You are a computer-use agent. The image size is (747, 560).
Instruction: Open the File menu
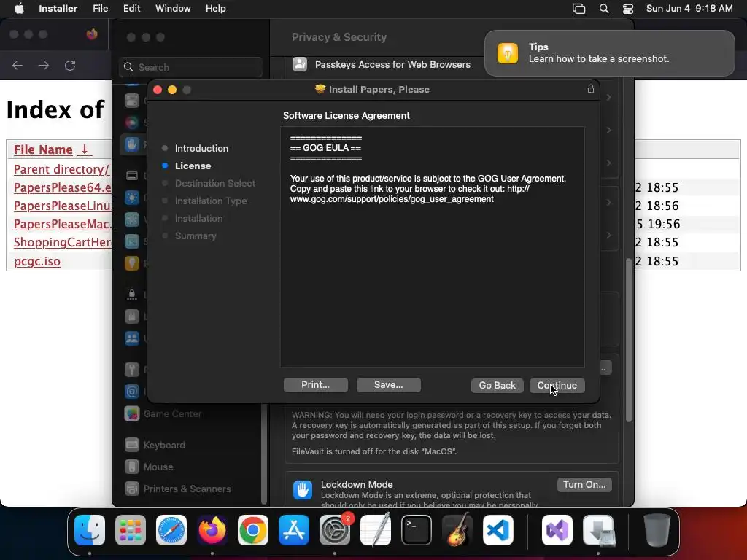tap(101, 9)
